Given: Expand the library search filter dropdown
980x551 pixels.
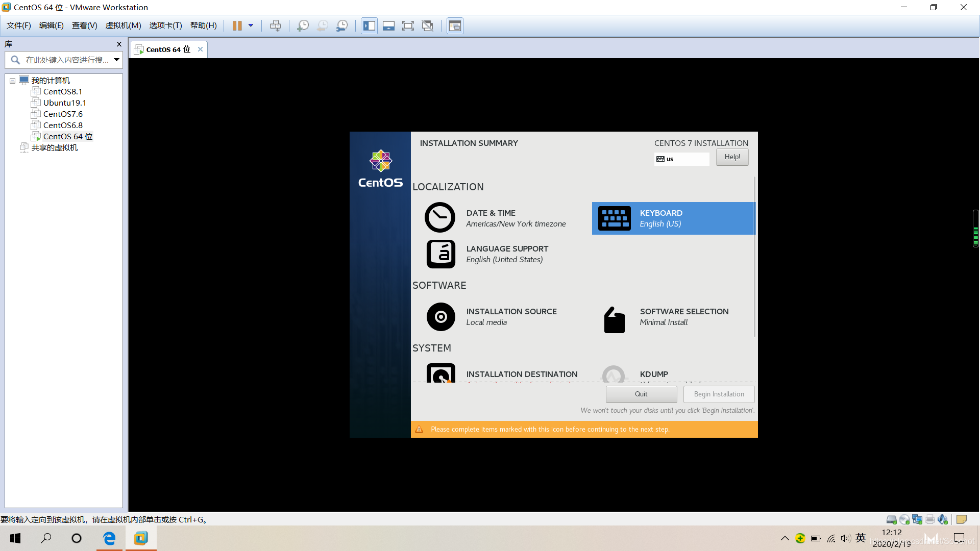Looking at the screenshot, I should click(x=116, y=60).
